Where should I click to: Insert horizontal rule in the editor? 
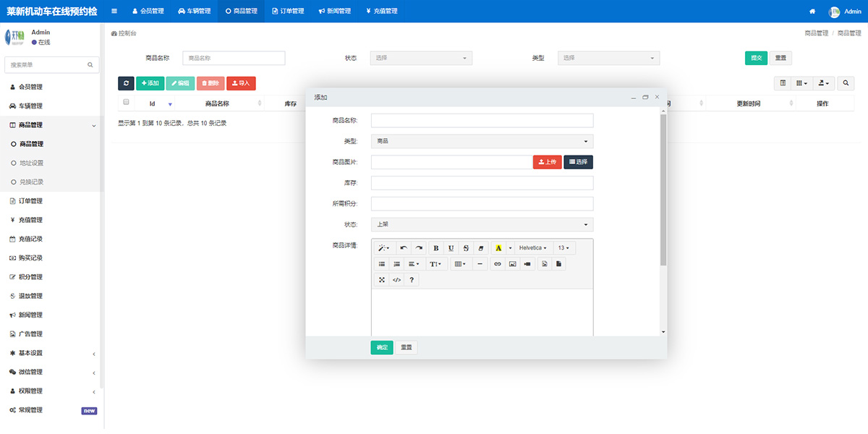point(480,264)
